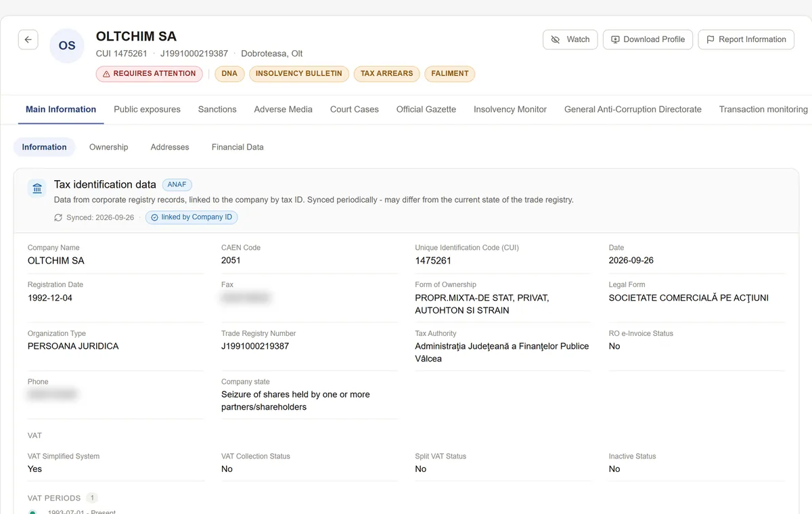Click the Legal Form value
Image resolution: width=812 pixels, height=514 pixels.
click(689, 298)
